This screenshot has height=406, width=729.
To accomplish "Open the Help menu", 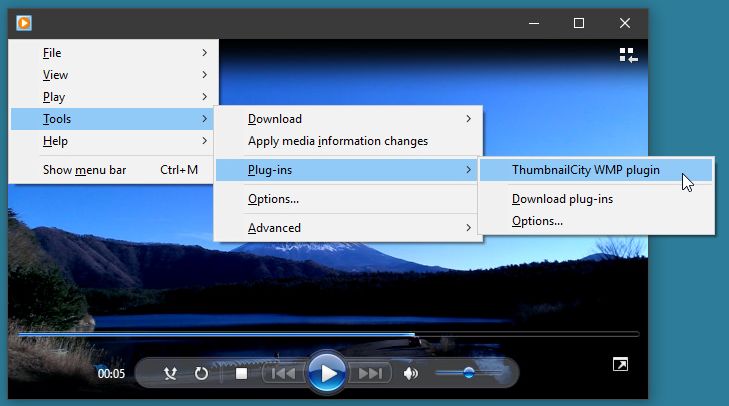I will 112,141.
